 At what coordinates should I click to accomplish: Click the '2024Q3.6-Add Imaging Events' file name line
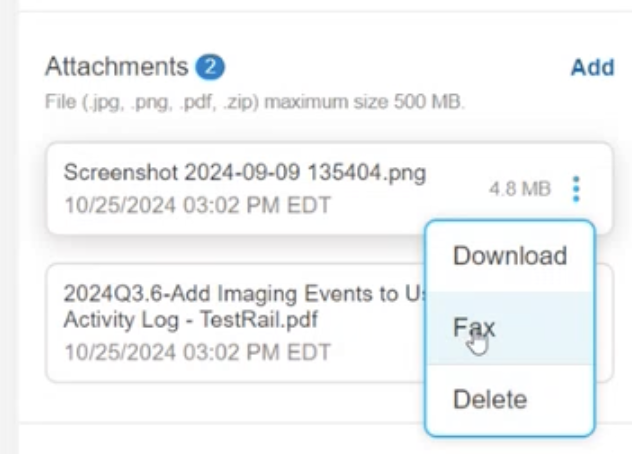coord(244,294)
